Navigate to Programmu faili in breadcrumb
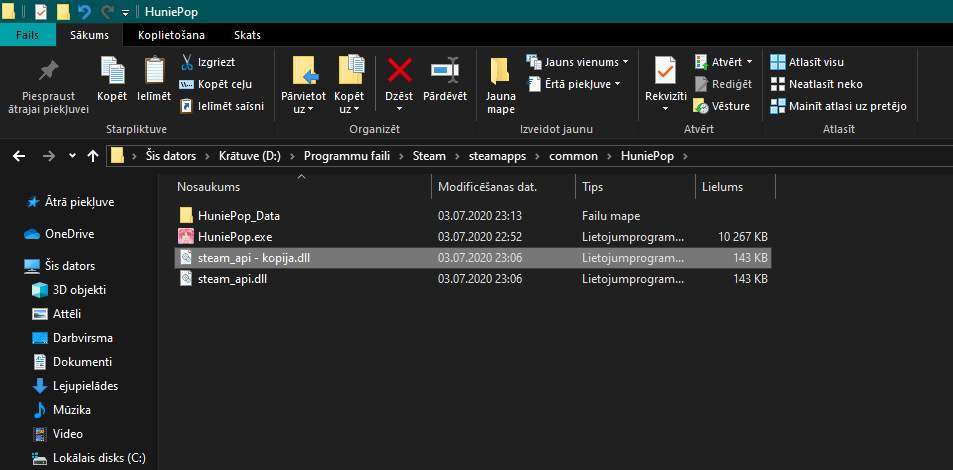The image size is (953, 470). point(347,156)
